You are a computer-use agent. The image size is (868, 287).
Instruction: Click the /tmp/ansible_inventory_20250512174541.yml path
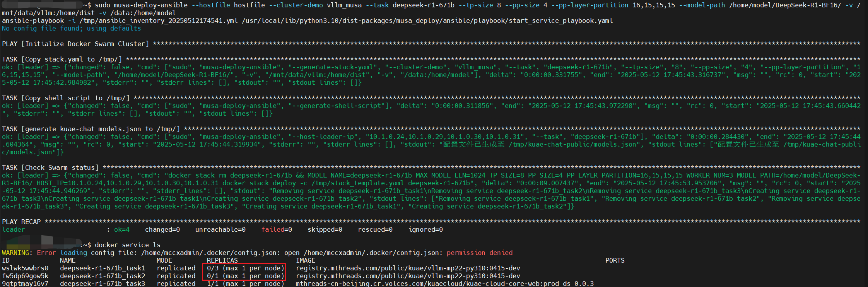coord(159,20)
